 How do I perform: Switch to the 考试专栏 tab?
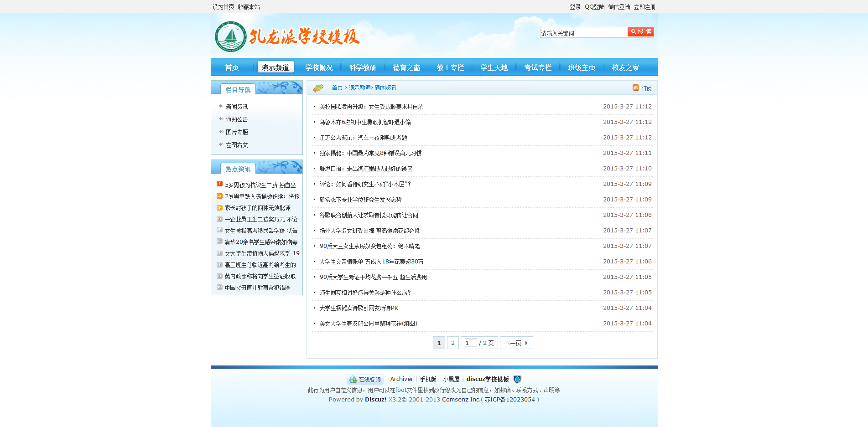538,67
